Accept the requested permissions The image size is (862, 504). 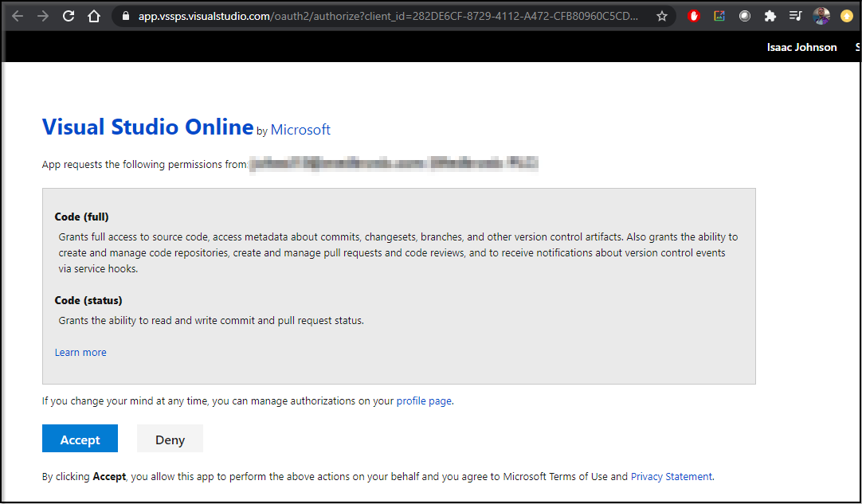(x=80, y=438)
